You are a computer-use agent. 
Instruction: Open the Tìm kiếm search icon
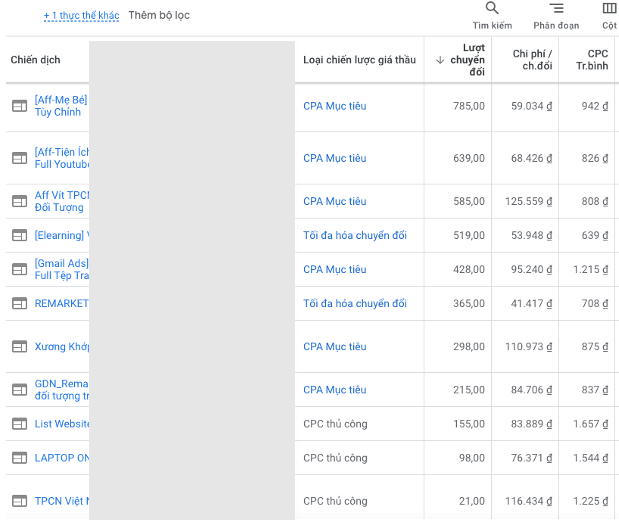point(492,8)
